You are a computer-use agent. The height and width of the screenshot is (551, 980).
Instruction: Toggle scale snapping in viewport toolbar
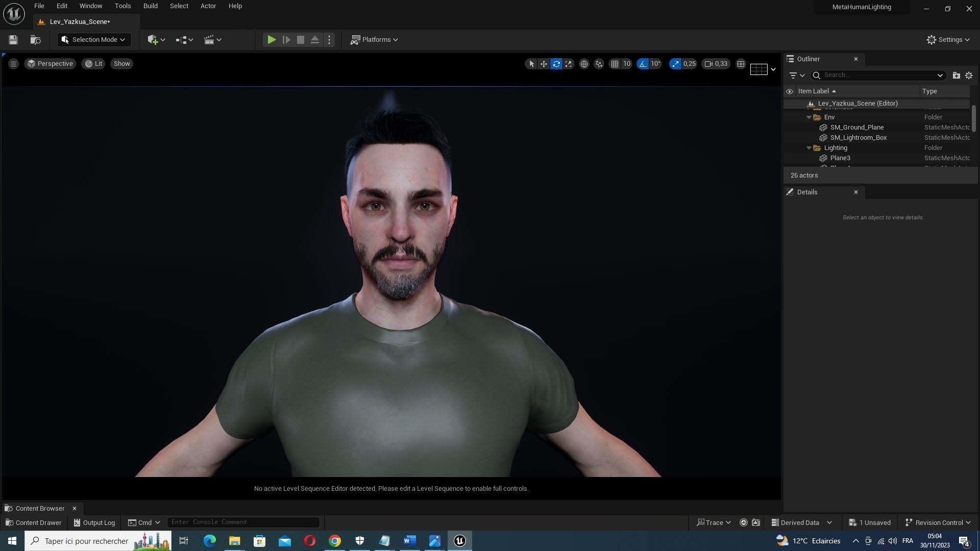click(675, 64)
